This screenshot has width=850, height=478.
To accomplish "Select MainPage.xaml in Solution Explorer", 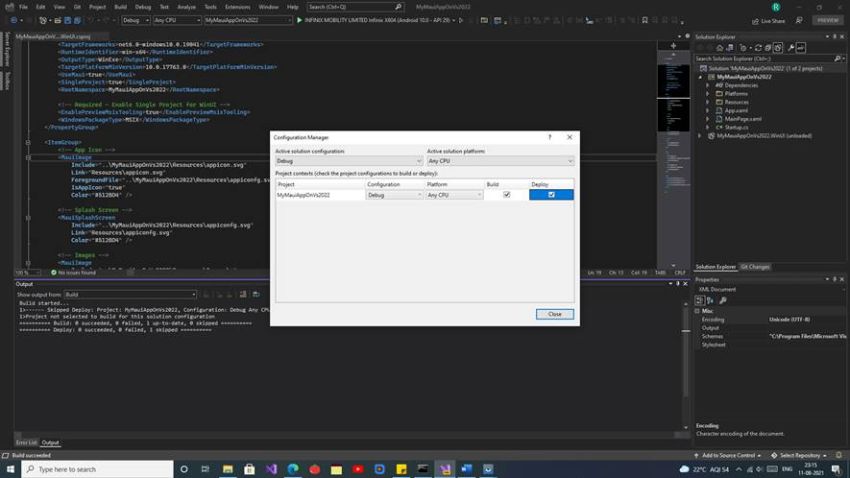I will pyautogui.click(x=743, y=119).
